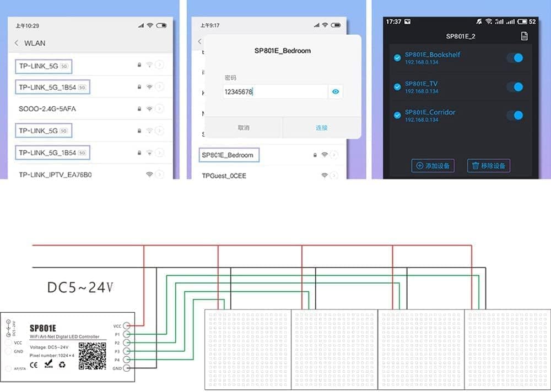Open the document icon beside SP801E_2
Screen dimensions: 551x392
point(524,36)
